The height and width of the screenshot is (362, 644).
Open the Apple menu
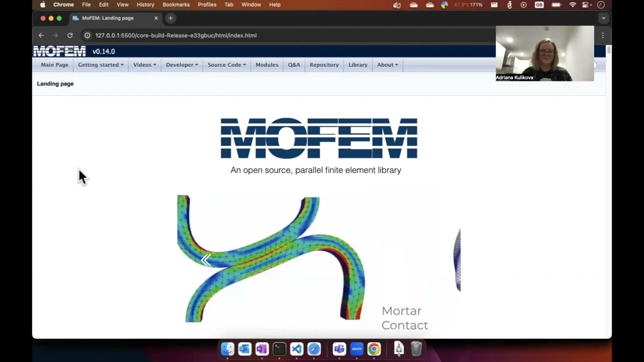pos(42,5)
